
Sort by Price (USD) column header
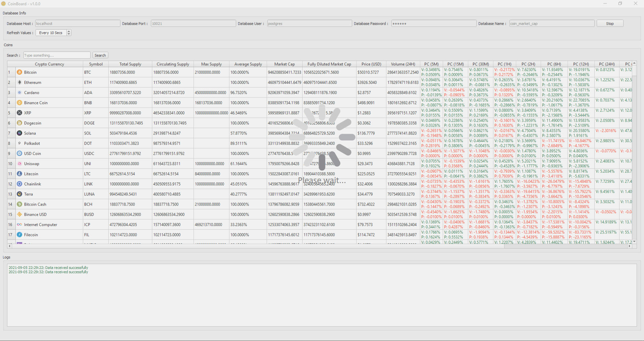tap(371, 64)
